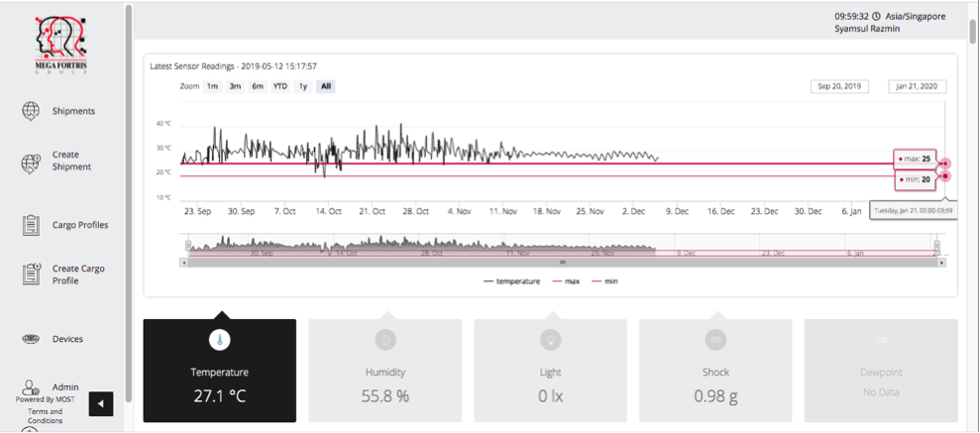The width and height of the screenshot is (980, 433).
Task: Toggle the temperature series in legend
Action: pos(512,281)
